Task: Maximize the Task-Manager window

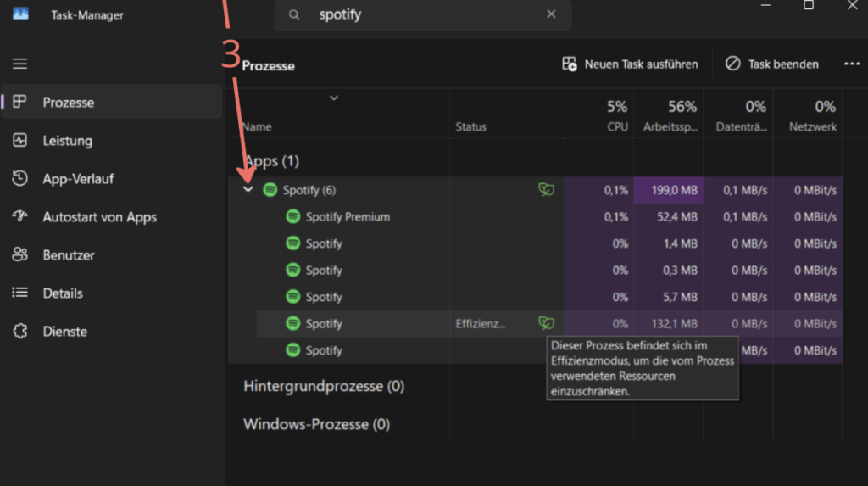Action: pos(809,5)
